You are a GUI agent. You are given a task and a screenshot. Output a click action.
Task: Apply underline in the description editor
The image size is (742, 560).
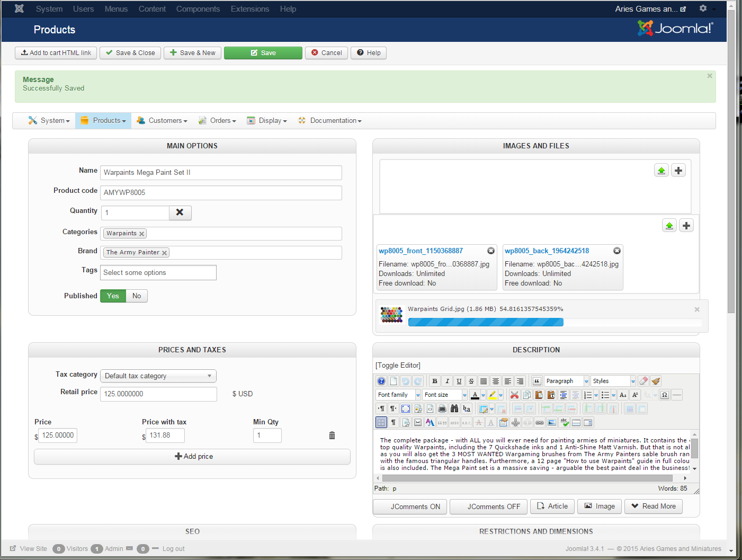pyautogui.click(x=459, y=381)
